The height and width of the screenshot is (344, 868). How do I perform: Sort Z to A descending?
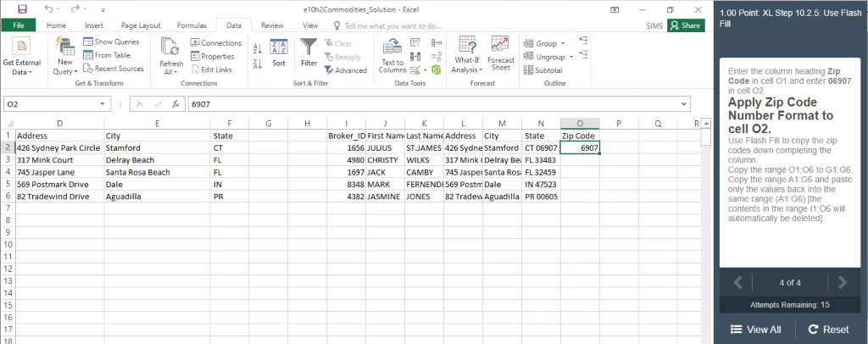[258, 64]
